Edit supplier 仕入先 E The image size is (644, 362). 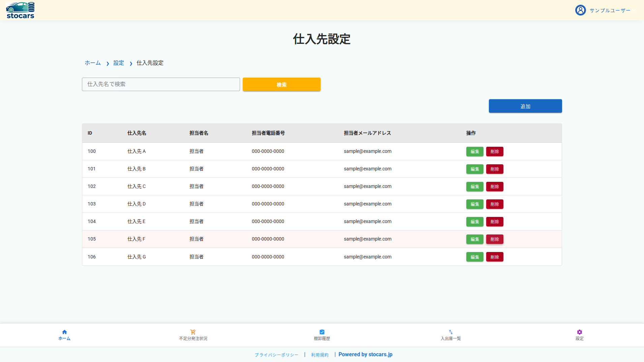tap(475, 222)
